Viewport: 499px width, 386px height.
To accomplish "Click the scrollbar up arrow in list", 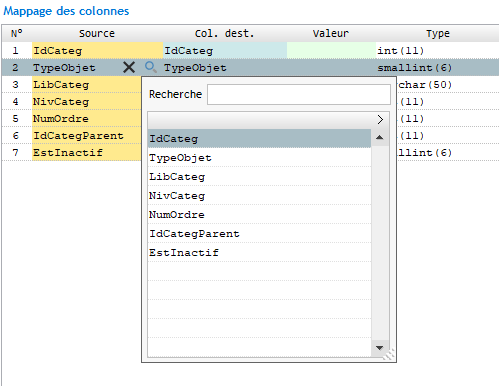I will point(379,138).
